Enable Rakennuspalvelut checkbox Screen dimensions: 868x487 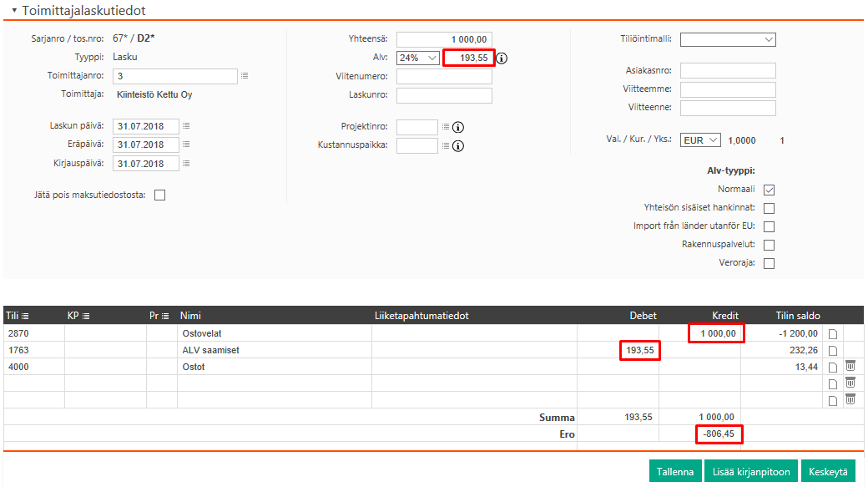[x=770, y=246]
